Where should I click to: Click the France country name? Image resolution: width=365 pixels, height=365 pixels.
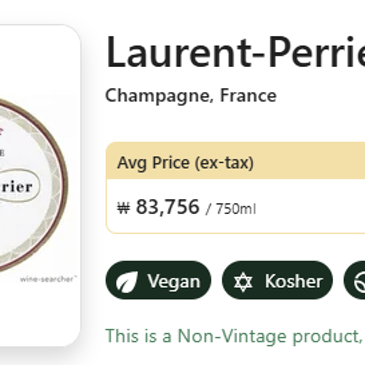[x=248, y=95]
